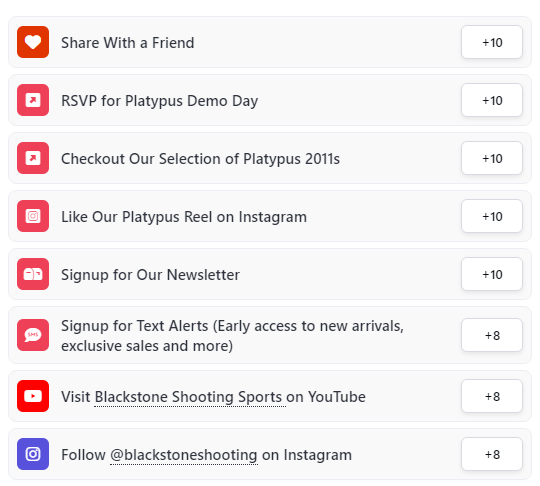The width and height of the screenshot is (540, 486).
Task: Click the SMS bubble icon for Text Alerts
Action: pos(33,335)
